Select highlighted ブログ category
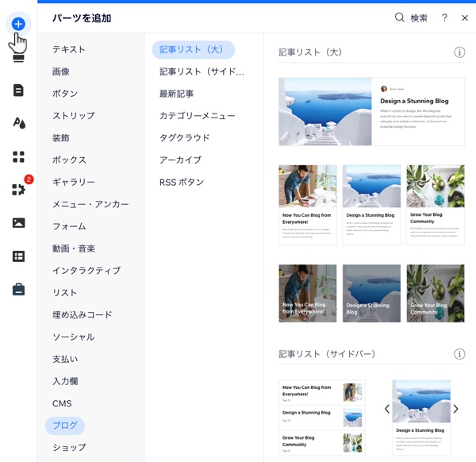Screen dimensions: 476x462 [65, 425]
